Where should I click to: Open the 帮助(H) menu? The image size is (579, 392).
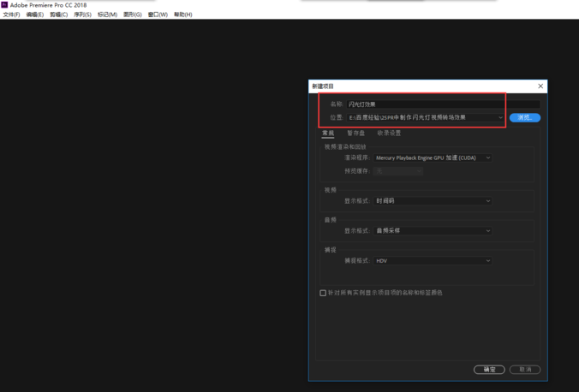tap(182, 15)
